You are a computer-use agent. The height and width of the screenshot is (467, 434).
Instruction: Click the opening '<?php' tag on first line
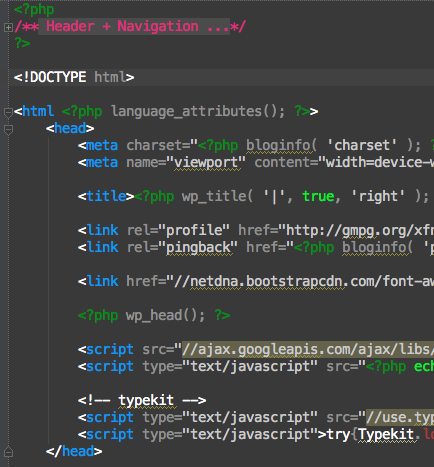point(34,10)
